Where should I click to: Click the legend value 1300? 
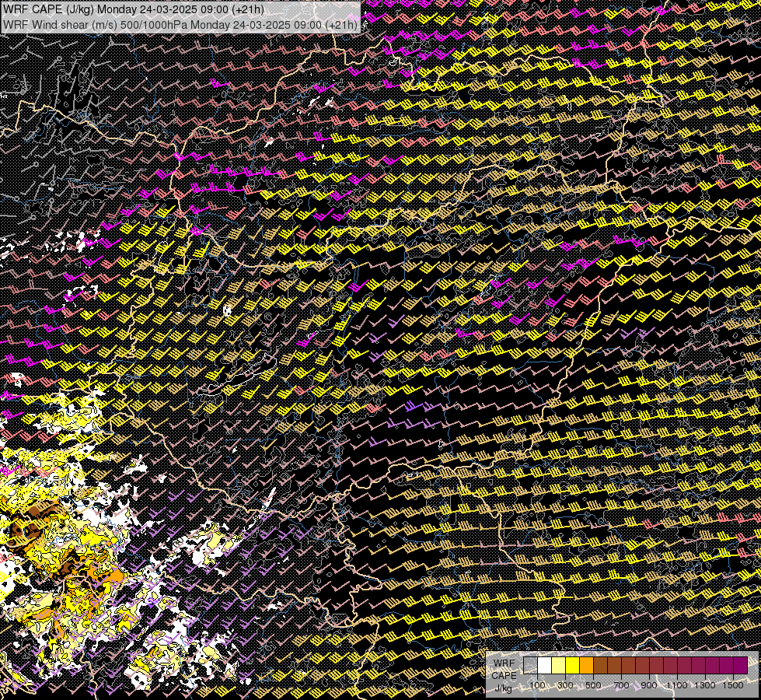[705, 685]
